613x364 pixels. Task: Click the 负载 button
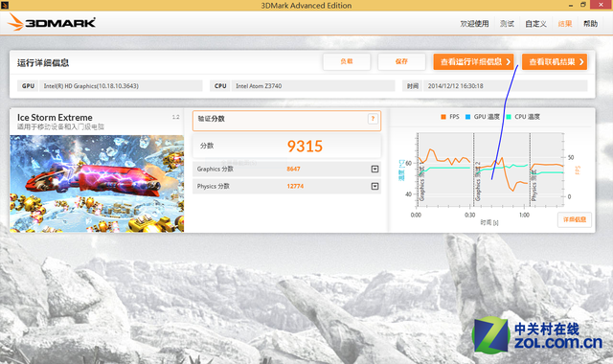tap(347, 61)
